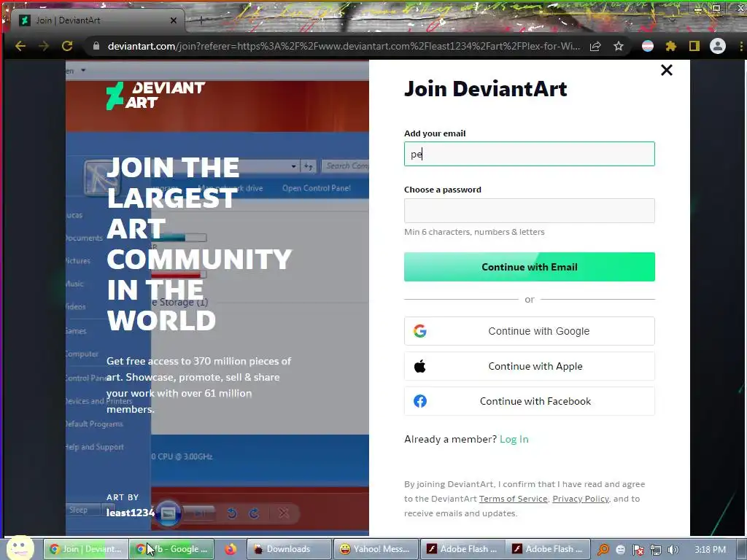
Task: Open a new browser tab
Action: (x=201, y=20)
